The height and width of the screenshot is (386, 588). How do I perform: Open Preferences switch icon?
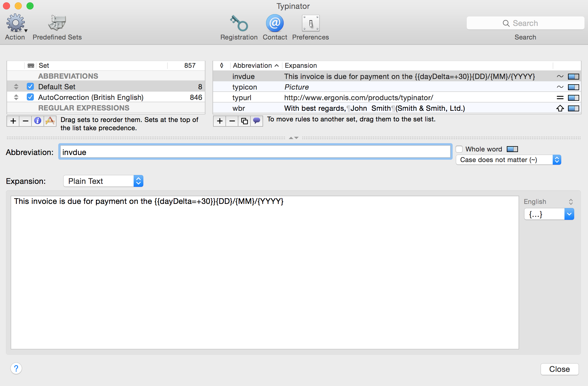point(310,23)
